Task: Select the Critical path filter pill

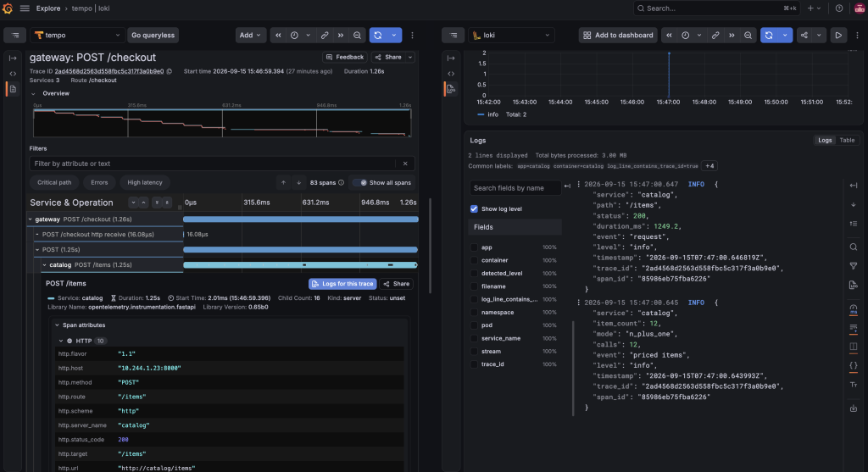Action: coord(54,182)
